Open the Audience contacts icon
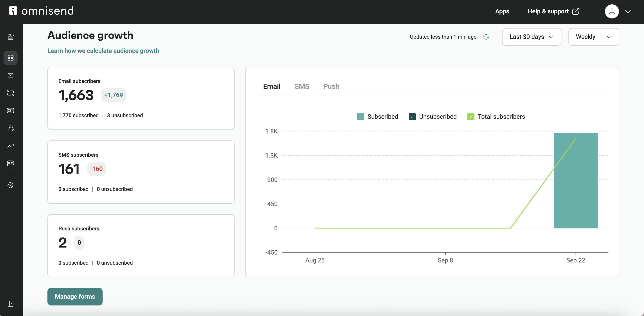 tap(11, 128)
